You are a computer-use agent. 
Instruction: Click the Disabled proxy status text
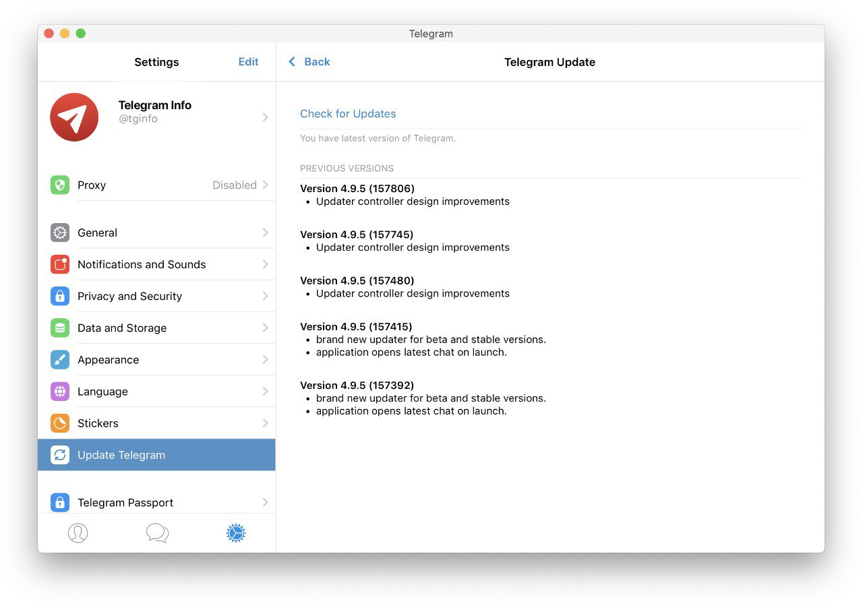click(x=235, y=185)
